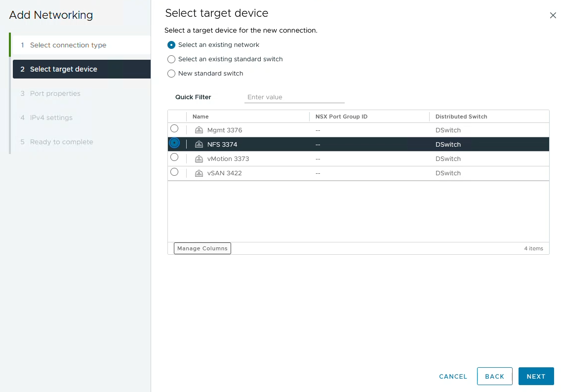The width and height of the screenshot is (561, 392).
Task: Go to Select connection type step
Action: tap(68, 45)
